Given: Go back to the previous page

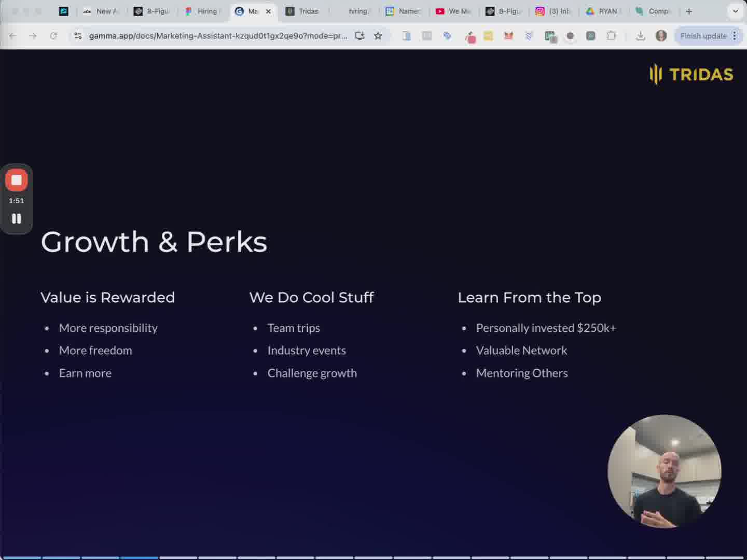Looking at the screenshot, I should 13,36.
